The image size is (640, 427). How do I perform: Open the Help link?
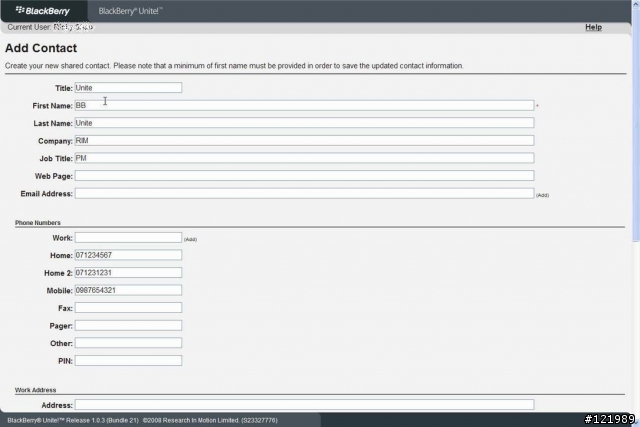click(x=593, y=27)
